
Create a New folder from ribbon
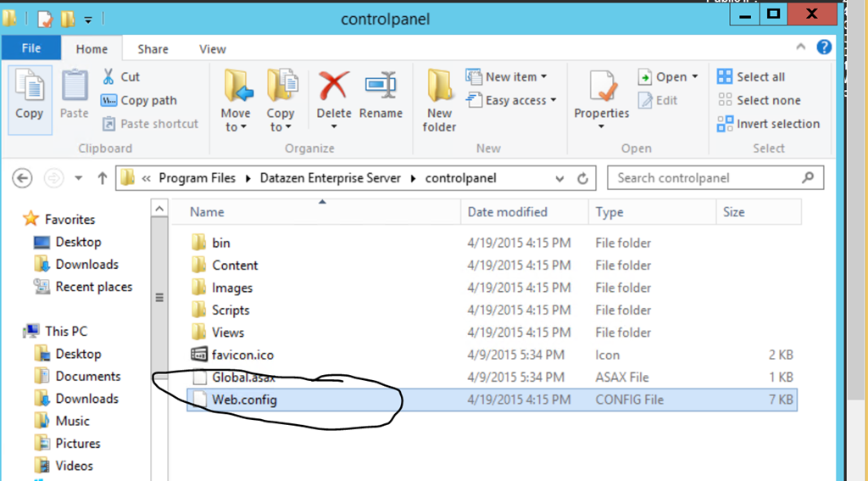[439, 99]
